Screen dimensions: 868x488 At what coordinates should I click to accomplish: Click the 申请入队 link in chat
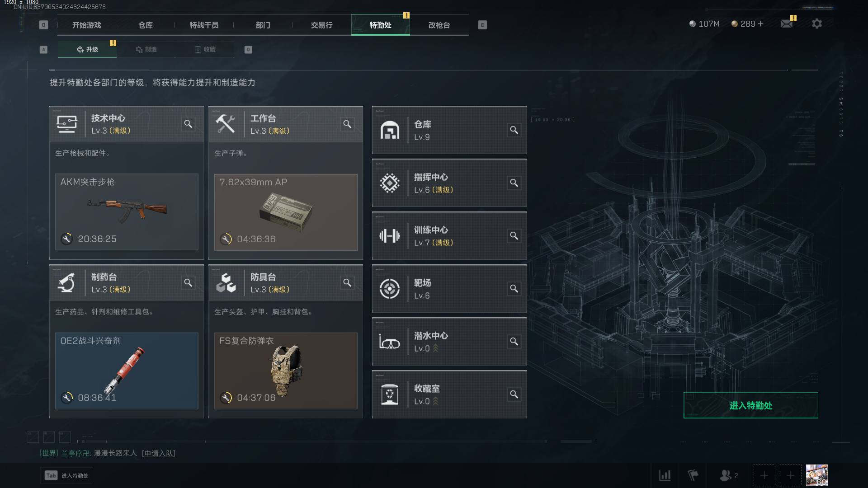(158, 453)
